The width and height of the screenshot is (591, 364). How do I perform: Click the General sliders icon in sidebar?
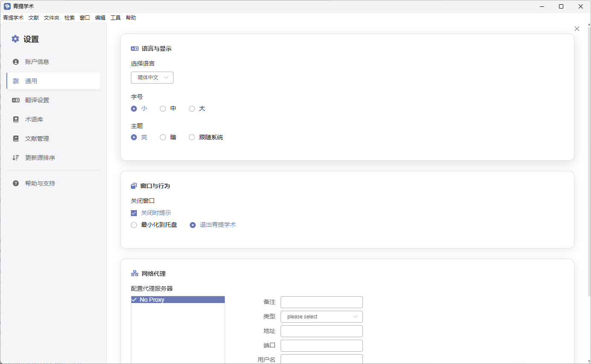click(x=16, y=81)
